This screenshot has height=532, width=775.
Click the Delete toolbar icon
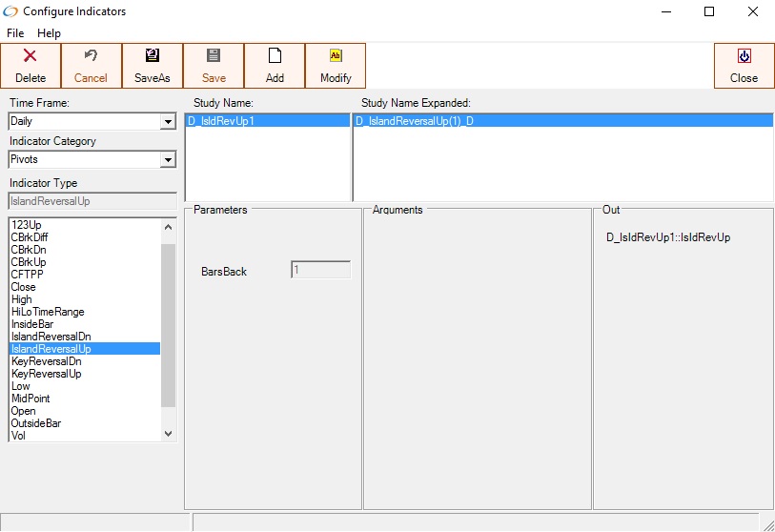[x=31, y=56]
